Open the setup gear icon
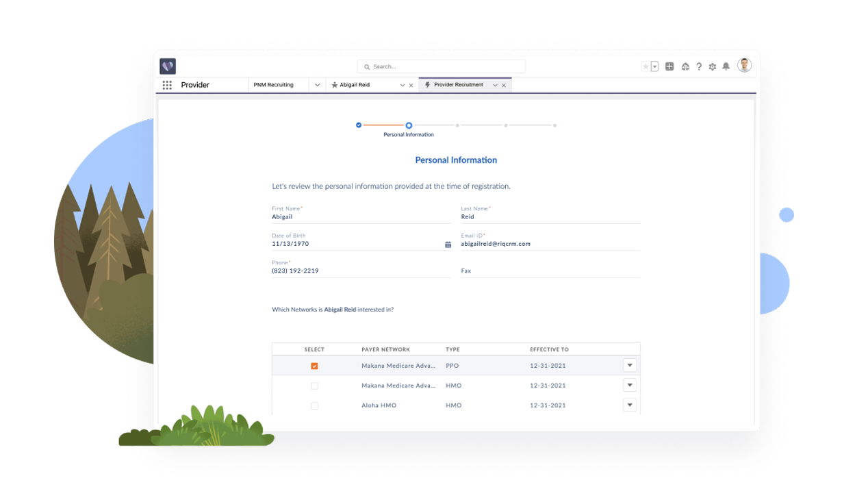 713,66
